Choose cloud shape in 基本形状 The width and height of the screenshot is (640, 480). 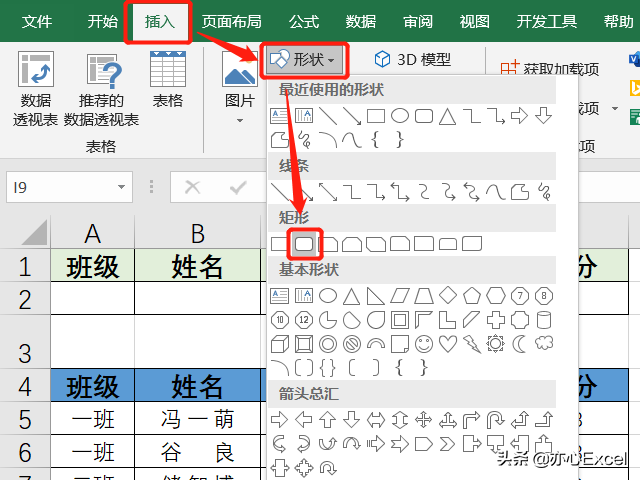click(x=544, y=343)
